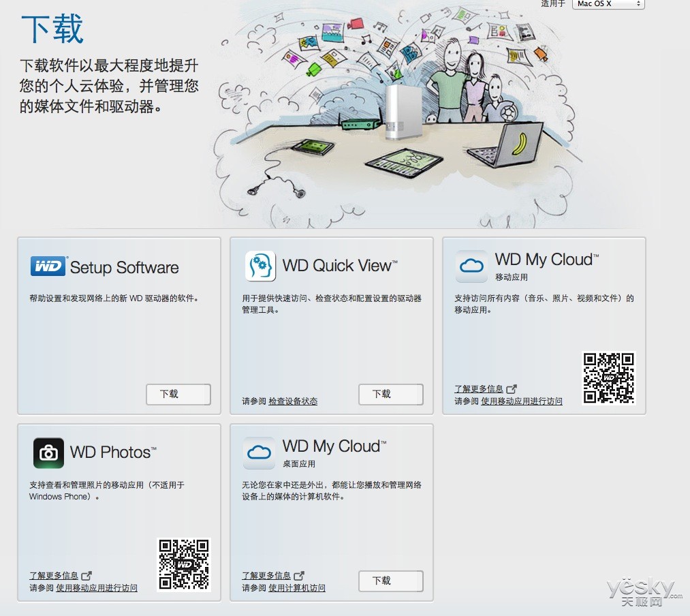Click the text 帮助设置和发现网络上的新 WD 驱动器的软件

coord(114,298)
